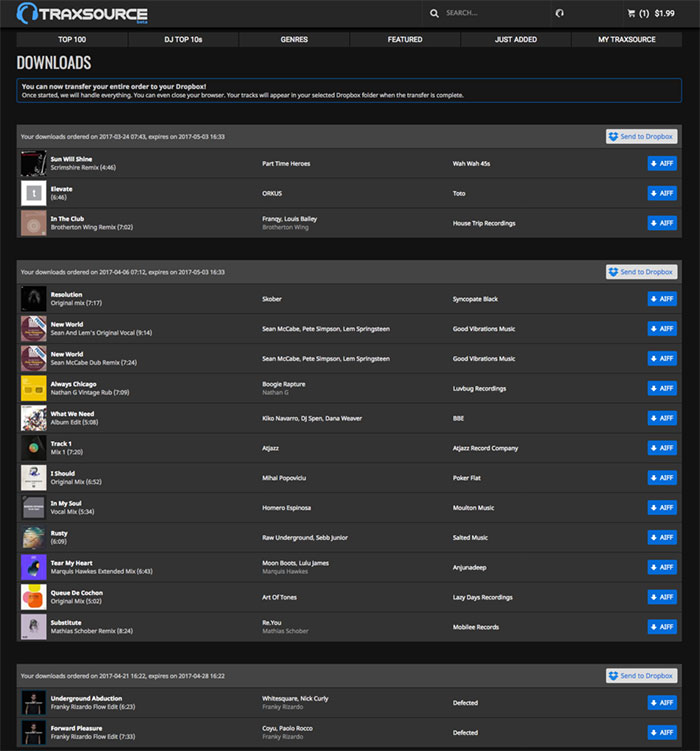Send the 2017-04-21 order to Dropbox
The height and width of the screenshot is (751, 700).
[x=641, y=676]
